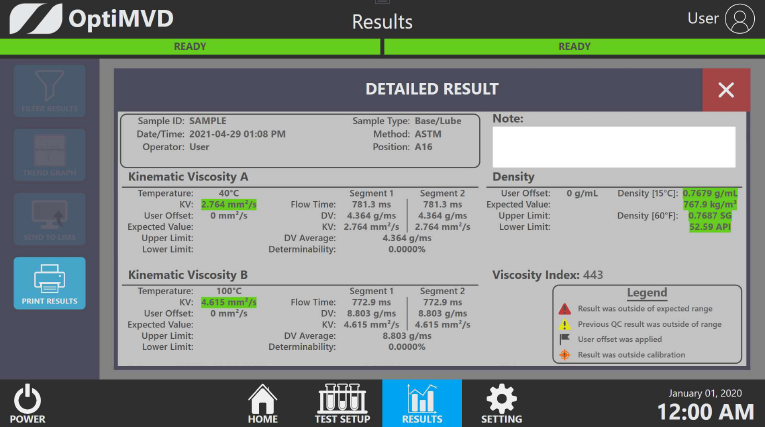765x427 pixels.
Task: Click Segment 1 flow time 781.3 ms
Action: [371, 204]
